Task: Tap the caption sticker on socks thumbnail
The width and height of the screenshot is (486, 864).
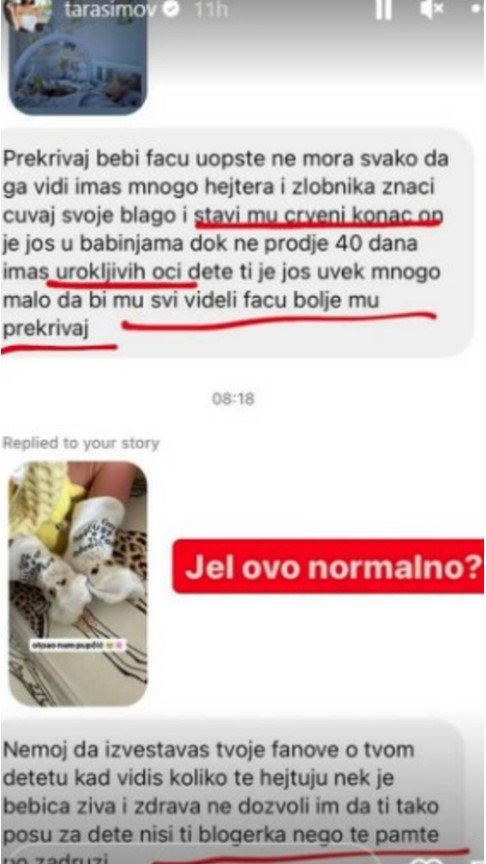Action: click(x=78, y=645)
